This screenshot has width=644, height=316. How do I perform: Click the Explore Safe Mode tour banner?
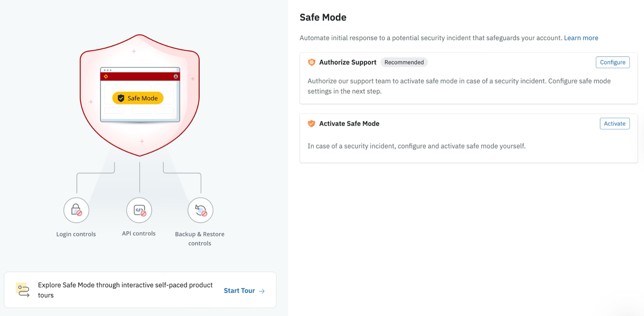(x=140, y=290)
